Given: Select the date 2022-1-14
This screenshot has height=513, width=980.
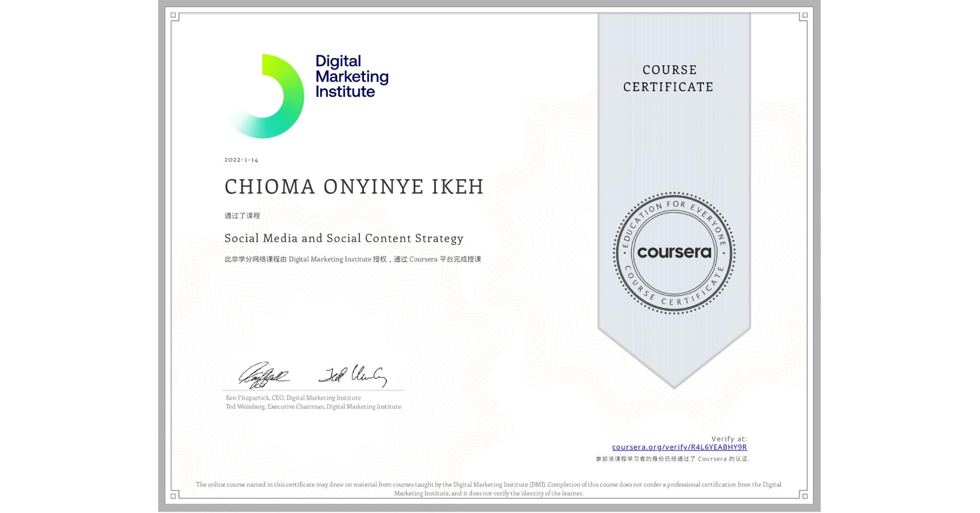Looking at the screenshot, I should (x=241, y=160).
